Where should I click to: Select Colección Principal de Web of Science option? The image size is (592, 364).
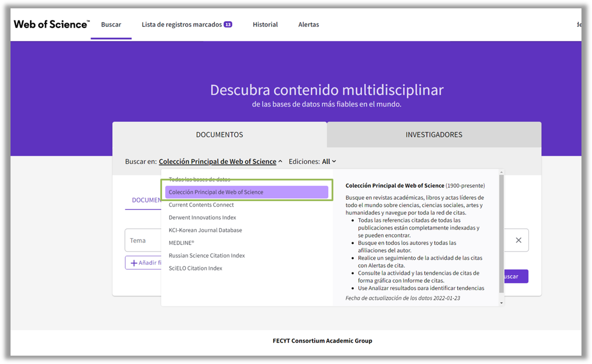[247, 192]
